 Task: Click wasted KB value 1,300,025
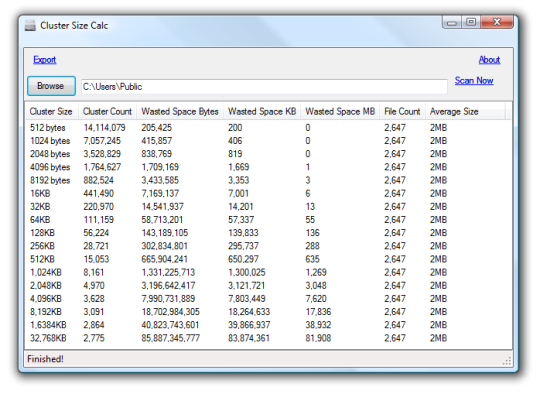[x=247, y=272]
